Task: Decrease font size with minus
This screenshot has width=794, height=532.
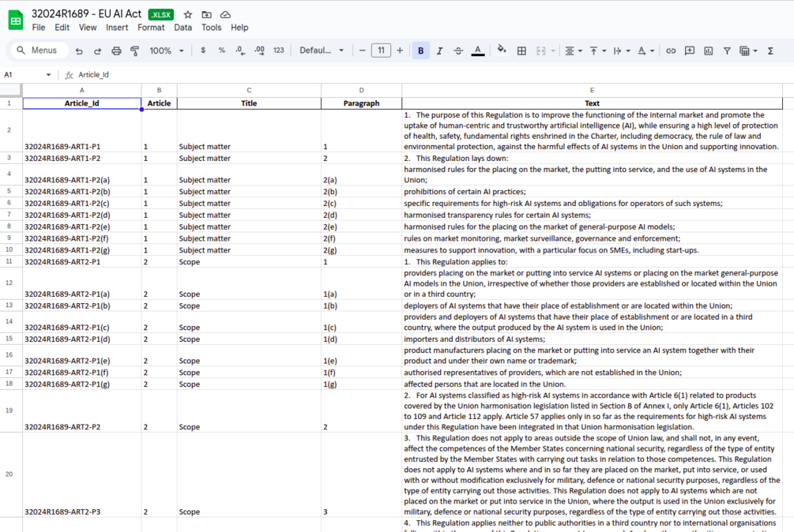Action: [362, 51]
